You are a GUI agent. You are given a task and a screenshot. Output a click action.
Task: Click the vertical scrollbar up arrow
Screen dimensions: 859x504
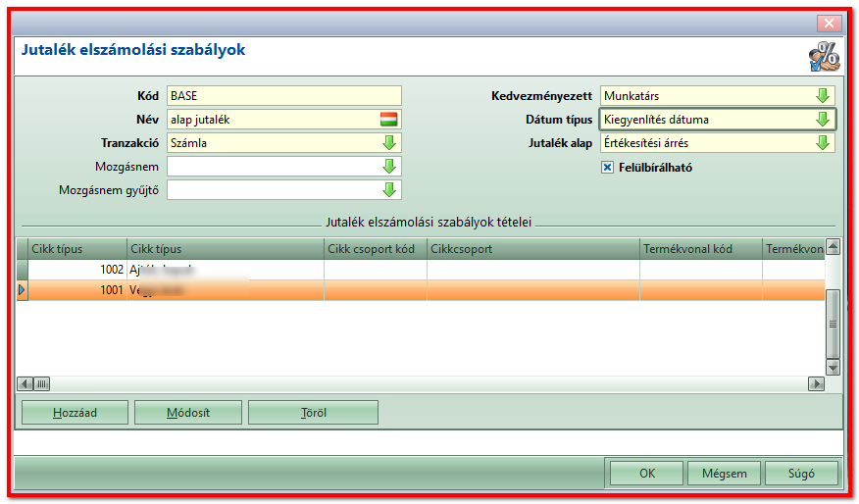(833, 247)
